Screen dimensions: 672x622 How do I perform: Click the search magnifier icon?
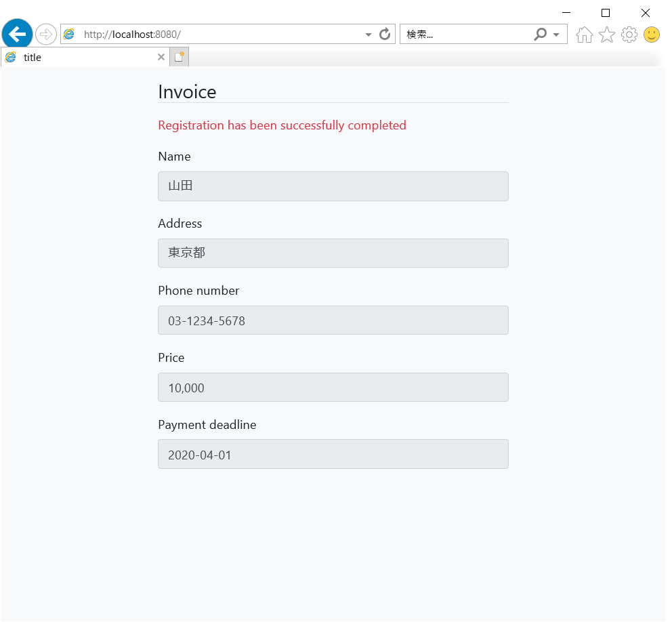click(540, 34)
